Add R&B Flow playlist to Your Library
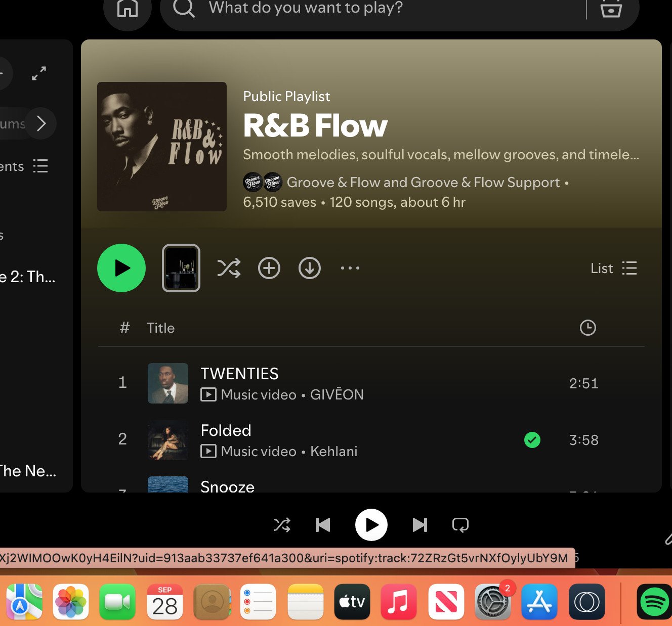The image size is (672, 626). (269, 268)
